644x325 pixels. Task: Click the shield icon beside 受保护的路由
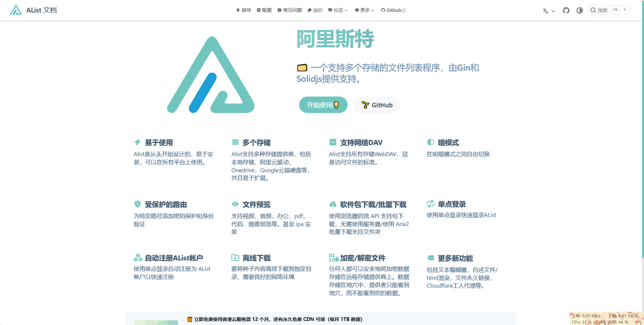click(137, 204)
